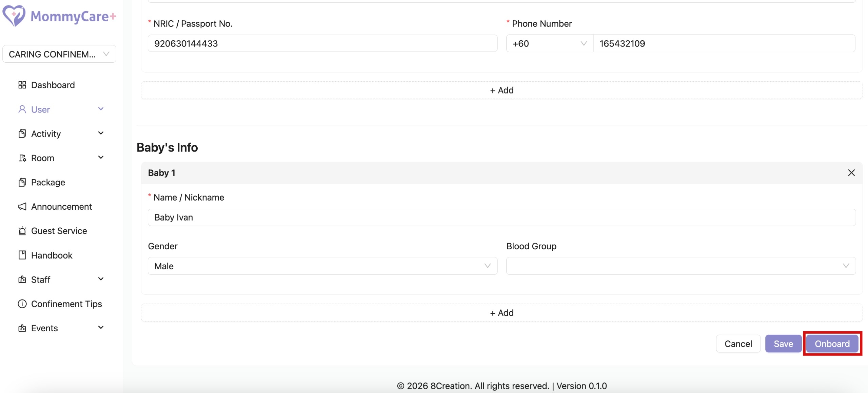Remove Baby 1 with the X icon

[x=851, y=173]
